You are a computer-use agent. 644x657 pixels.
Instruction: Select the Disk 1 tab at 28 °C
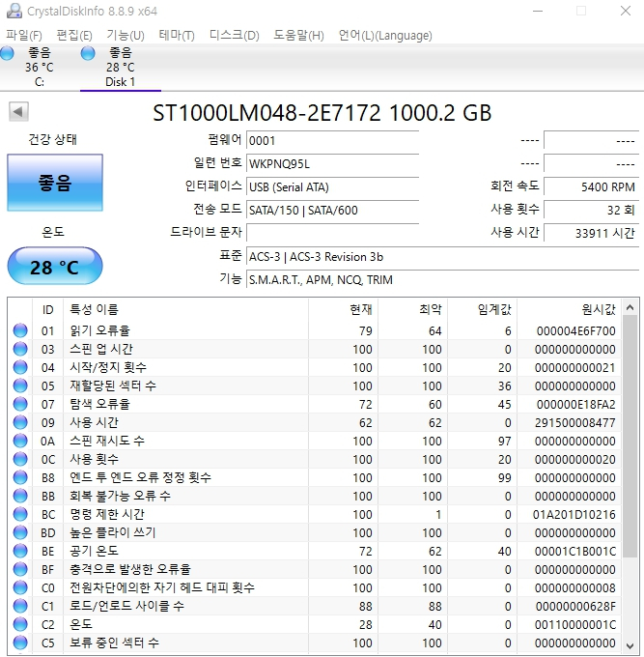click(121, 67)
